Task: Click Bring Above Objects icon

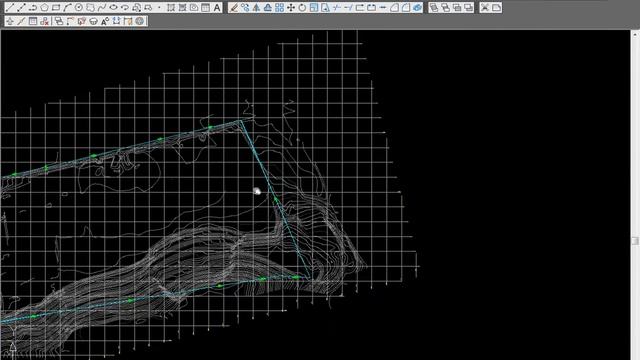Action: click(457, 8)
